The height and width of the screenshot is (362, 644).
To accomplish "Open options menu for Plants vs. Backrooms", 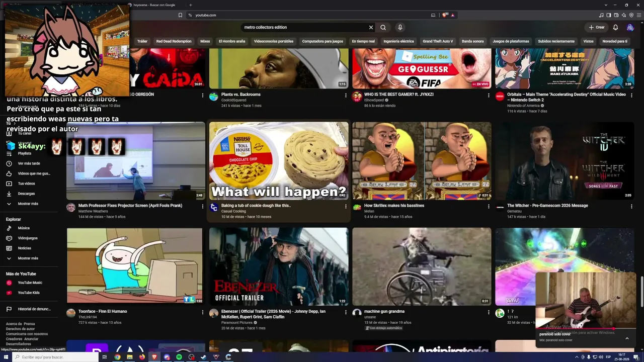I will [x=346, y=95].
